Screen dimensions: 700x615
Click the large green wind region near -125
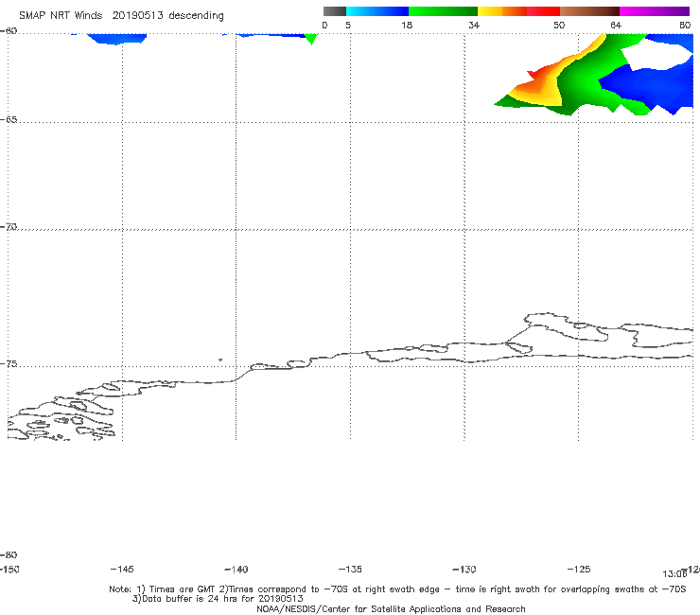pos(581,76)
